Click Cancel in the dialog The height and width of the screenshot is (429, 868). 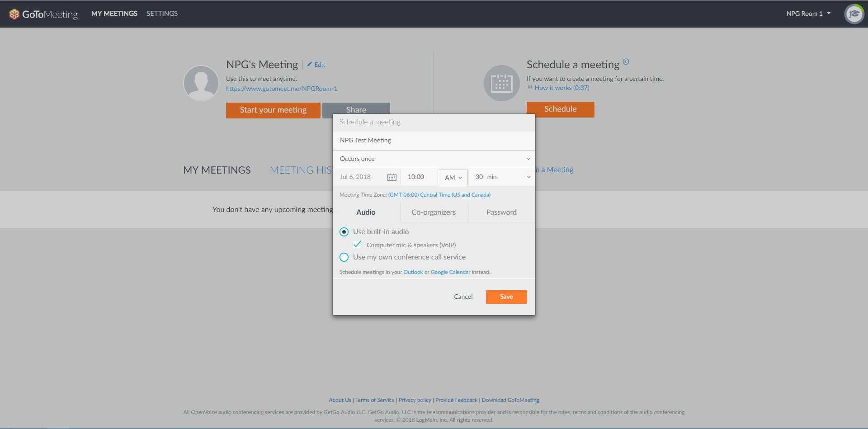pyautogui.click(x=463, y=297)
